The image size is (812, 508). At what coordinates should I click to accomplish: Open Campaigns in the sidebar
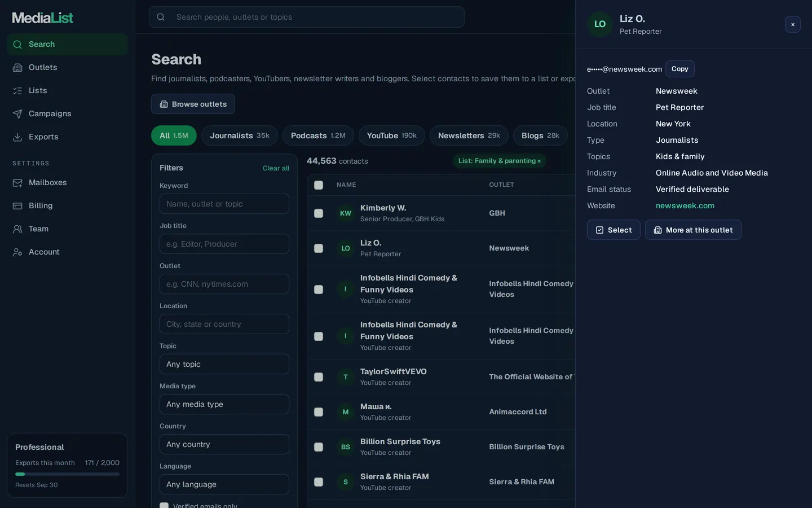point(67,113)
